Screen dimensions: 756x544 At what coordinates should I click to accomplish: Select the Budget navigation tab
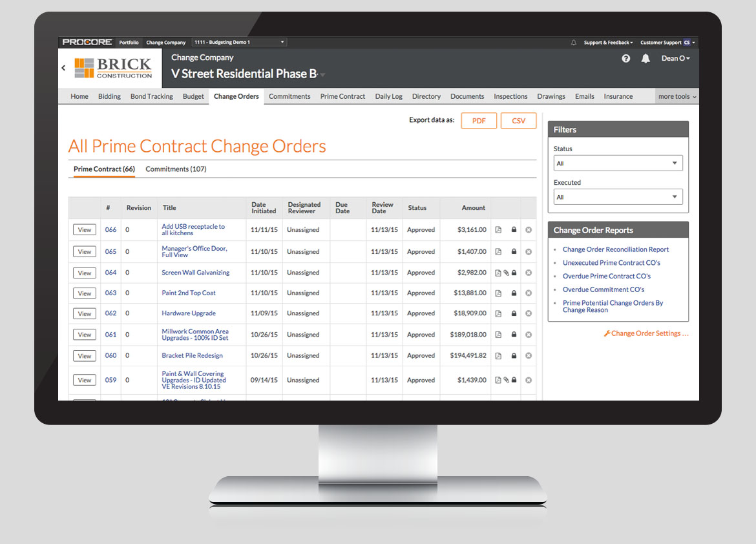point(193,96)
